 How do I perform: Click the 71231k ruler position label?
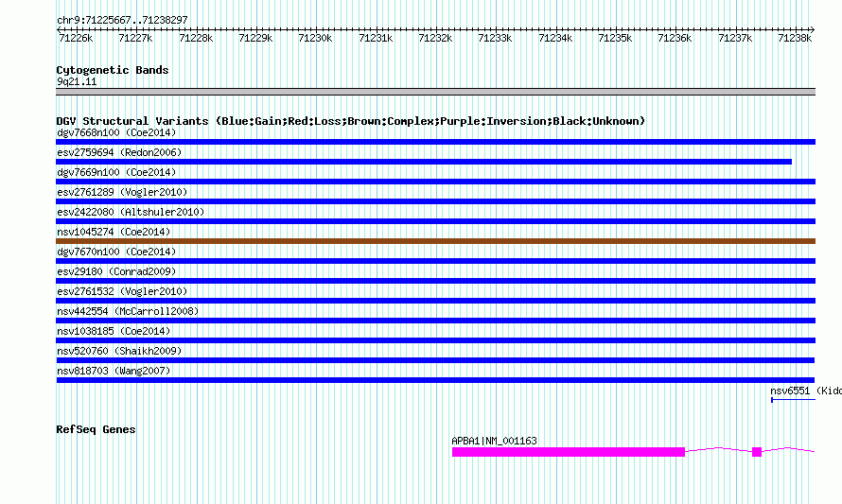tap(376, 38)
